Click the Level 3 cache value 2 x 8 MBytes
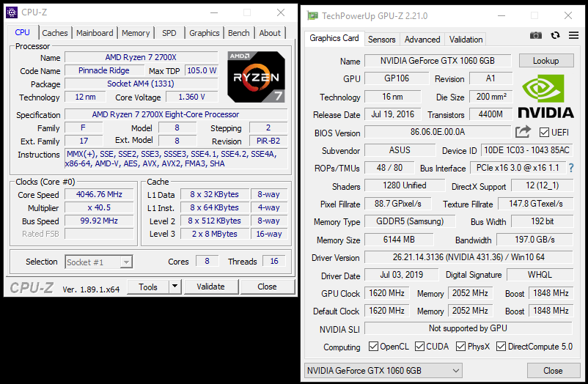 (x=215, y=234)
